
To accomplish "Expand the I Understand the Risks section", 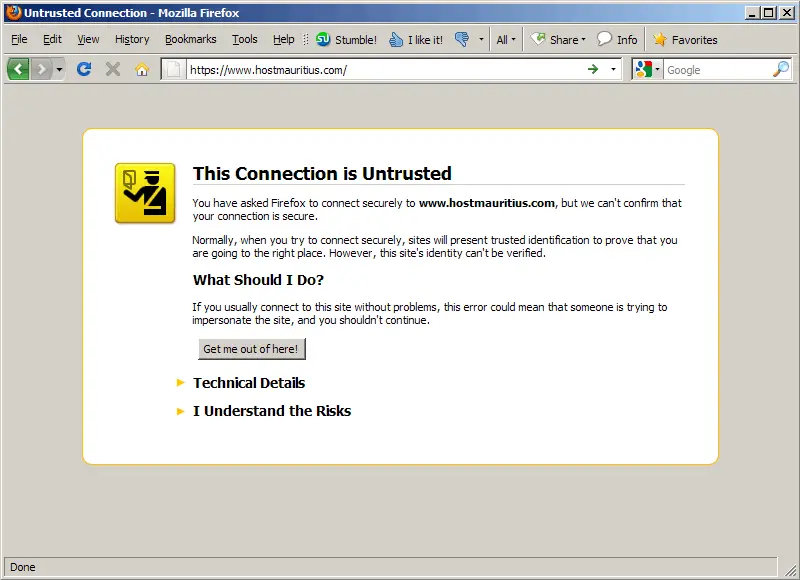I will (271, 411).
